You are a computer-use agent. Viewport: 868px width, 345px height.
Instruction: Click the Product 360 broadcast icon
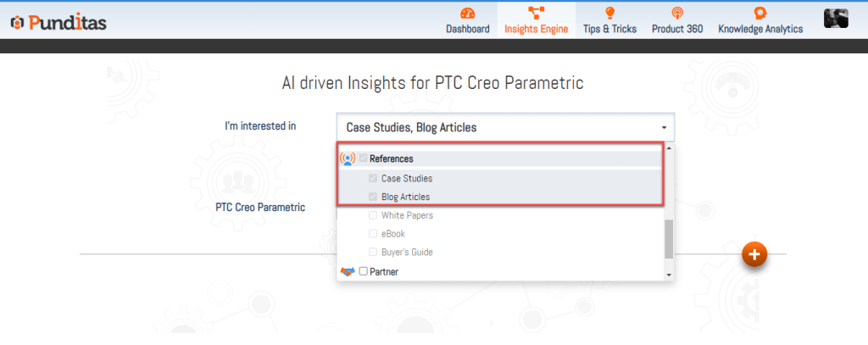click(676, 13)
